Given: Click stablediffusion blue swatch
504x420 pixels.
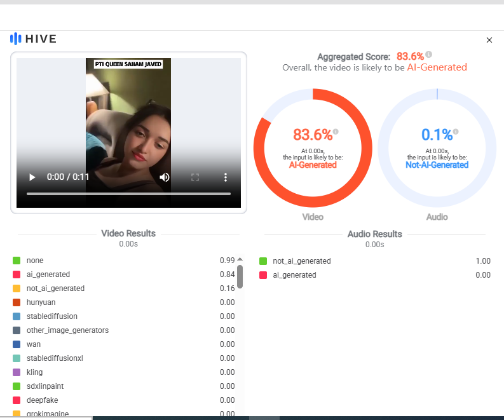Looking at the screenshot, I should 17,316.
